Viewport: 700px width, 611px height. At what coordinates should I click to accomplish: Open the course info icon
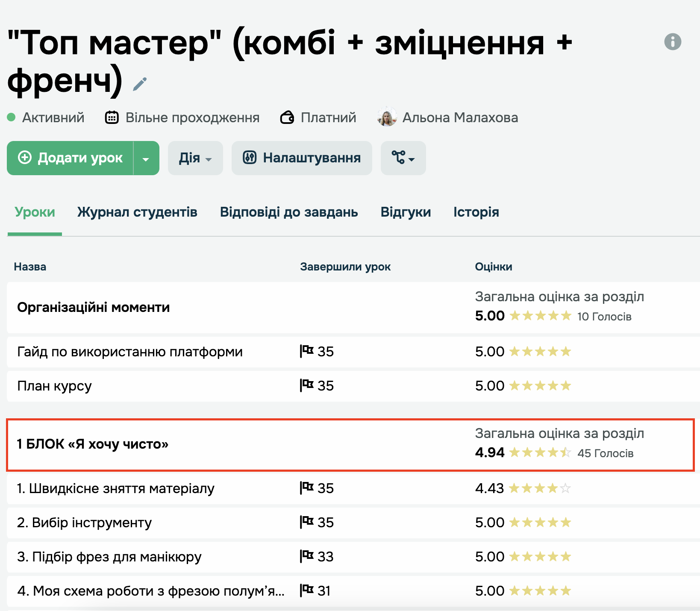(x=672, y=42)
